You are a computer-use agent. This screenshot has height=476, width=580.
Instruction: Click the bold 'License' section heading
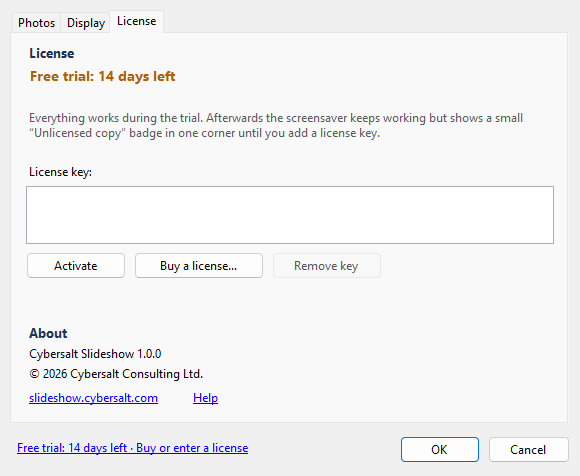click(52, 53)
